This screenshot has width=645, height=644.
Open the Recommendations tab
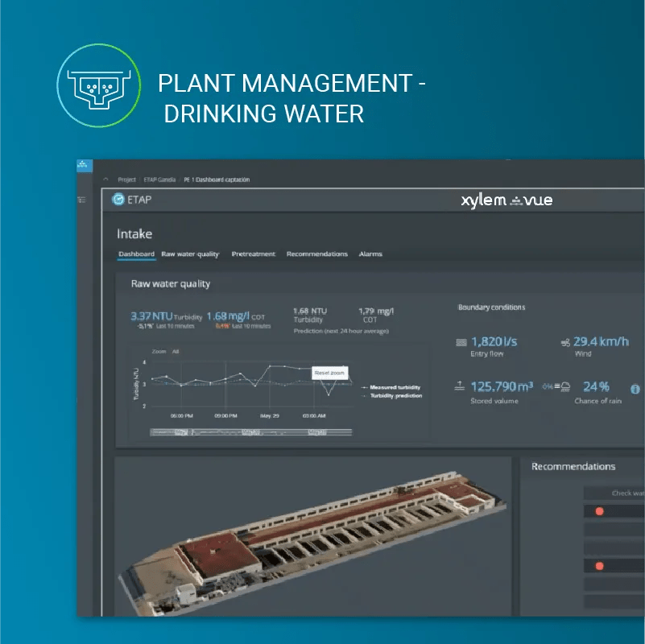pyautogui.click(x=317, y=254)
